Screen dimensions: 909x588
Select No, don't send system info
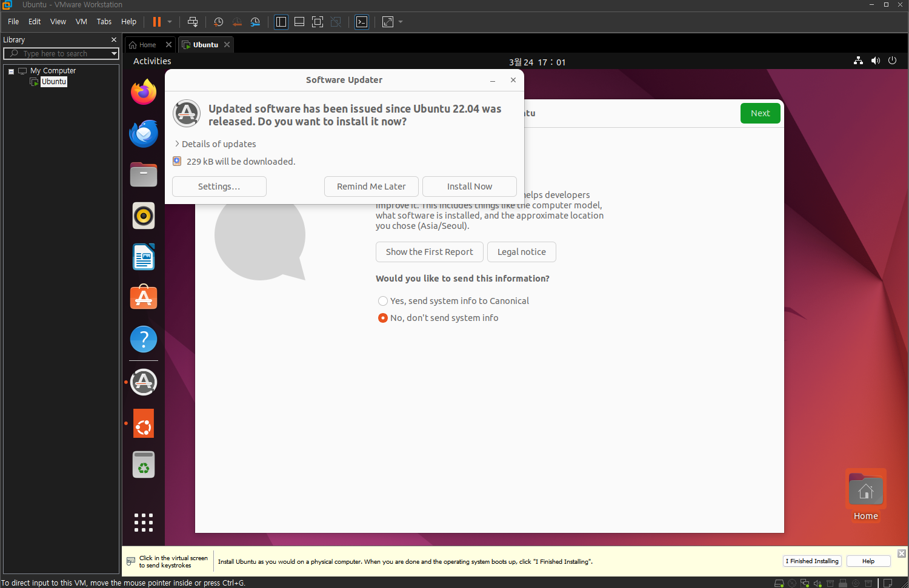click(x=438, y=318)
